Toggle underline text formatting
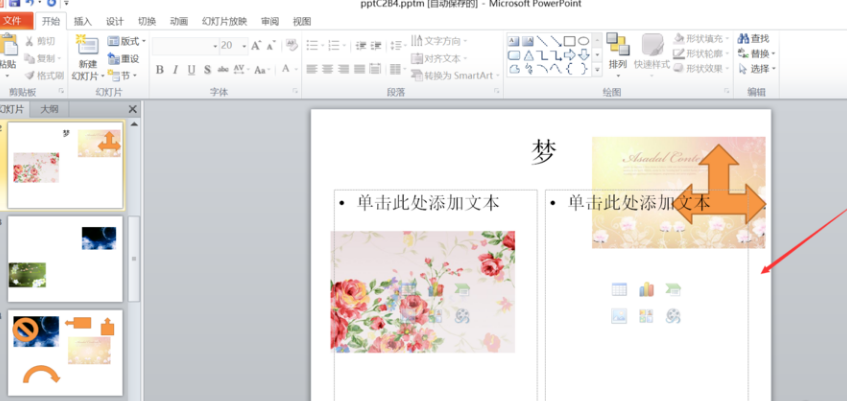 191,70
